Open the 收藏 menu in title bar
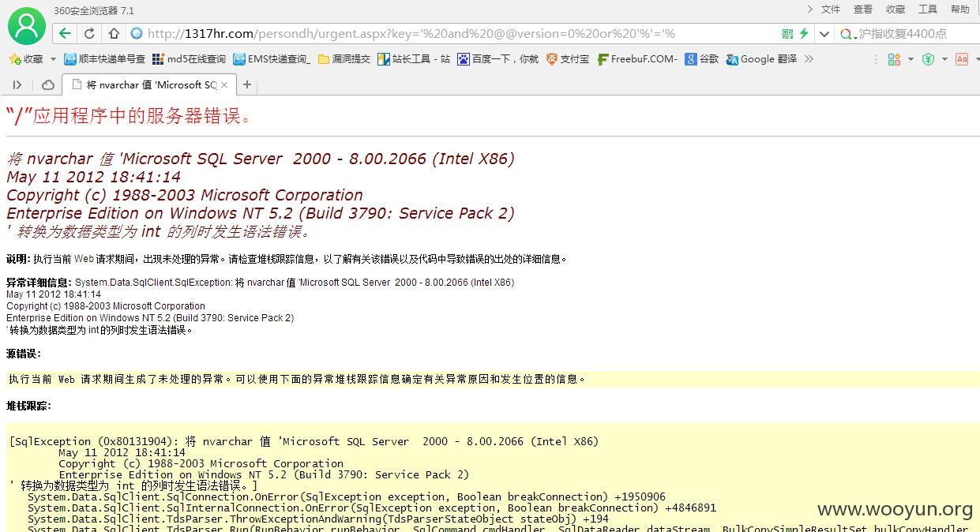The image size is (980, 532). (896, 9)
